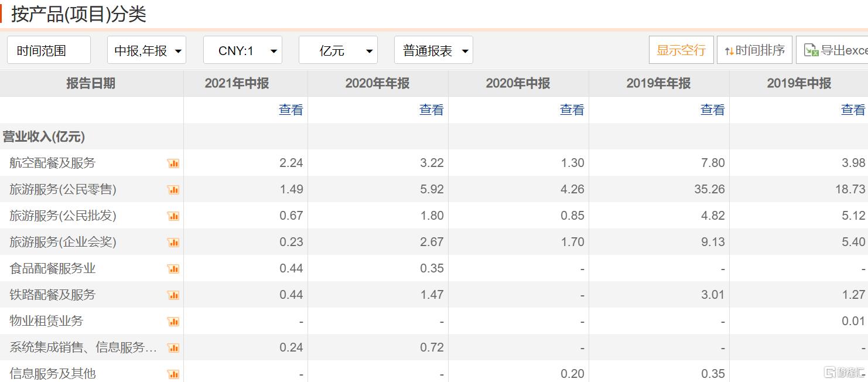Click the sort arrows icon in 时间排序

tap(729, 51)
